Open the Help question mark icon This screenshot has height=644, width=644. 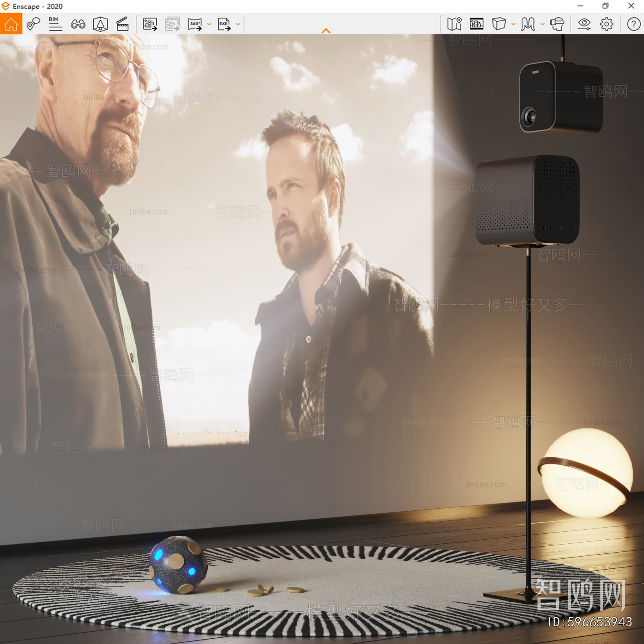pyautogui.click(x=634, y=24)
